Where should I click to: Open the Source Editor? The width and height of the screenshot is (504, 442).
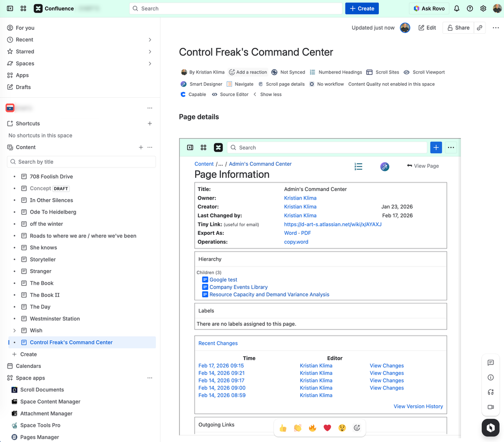click(230, 94)
